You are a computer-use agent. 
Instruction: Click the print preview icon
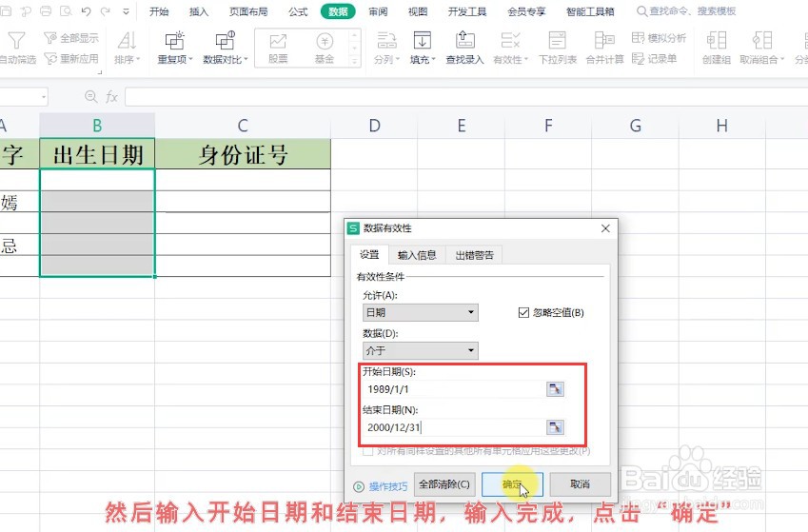pyautogui.click(x=66, y=10)
